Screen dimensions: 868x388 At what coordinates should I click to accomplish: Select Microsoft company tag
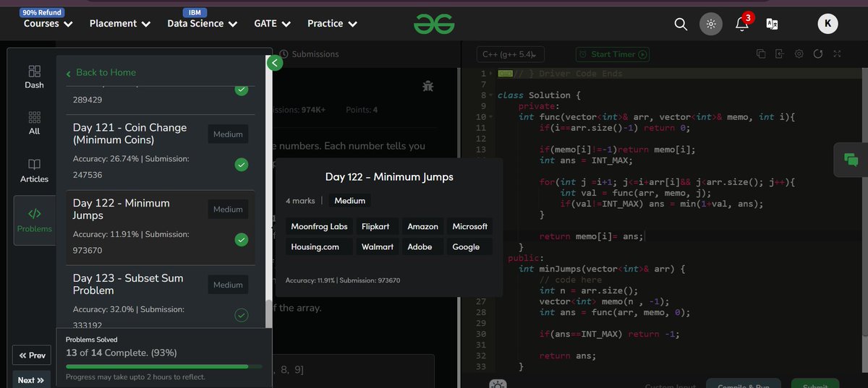point(470,226)
